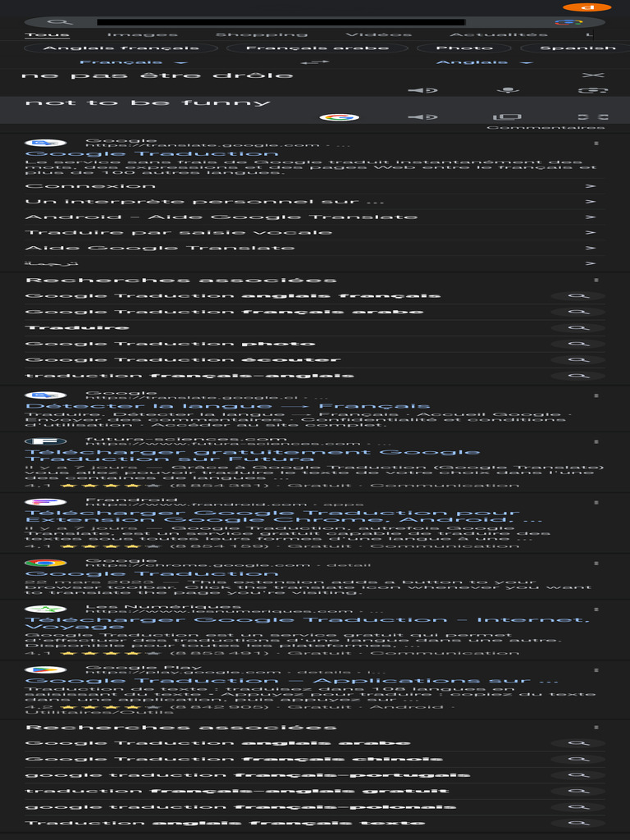Open Frandroid 'Télécharger Google Traduction pour Extension' link
630x840 pixels.
click(283, 517)
